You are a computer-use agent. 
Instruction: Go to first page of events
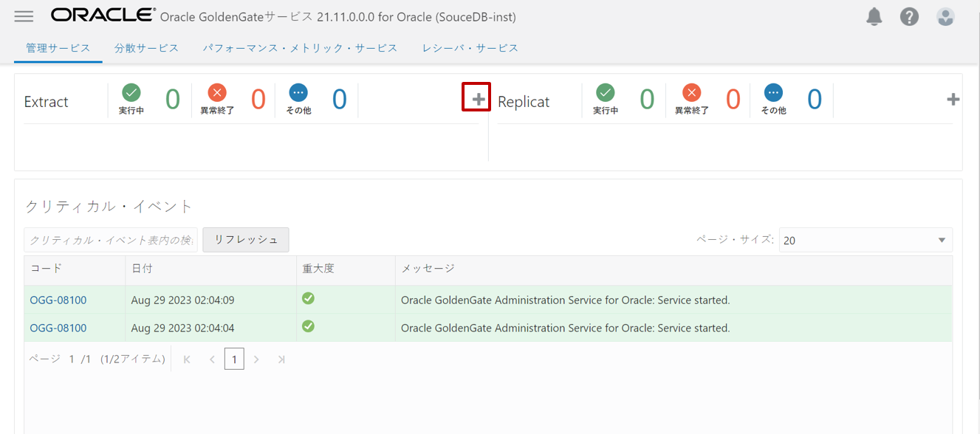coord(187,359)
